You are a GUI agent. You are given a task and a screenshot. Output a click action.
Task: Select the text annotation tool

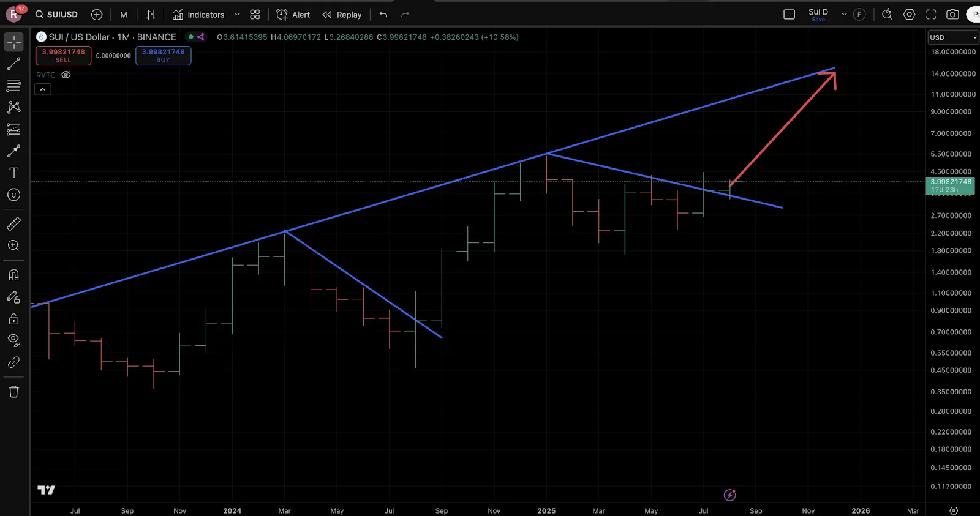pyautogui.click(x=13, y=173)
